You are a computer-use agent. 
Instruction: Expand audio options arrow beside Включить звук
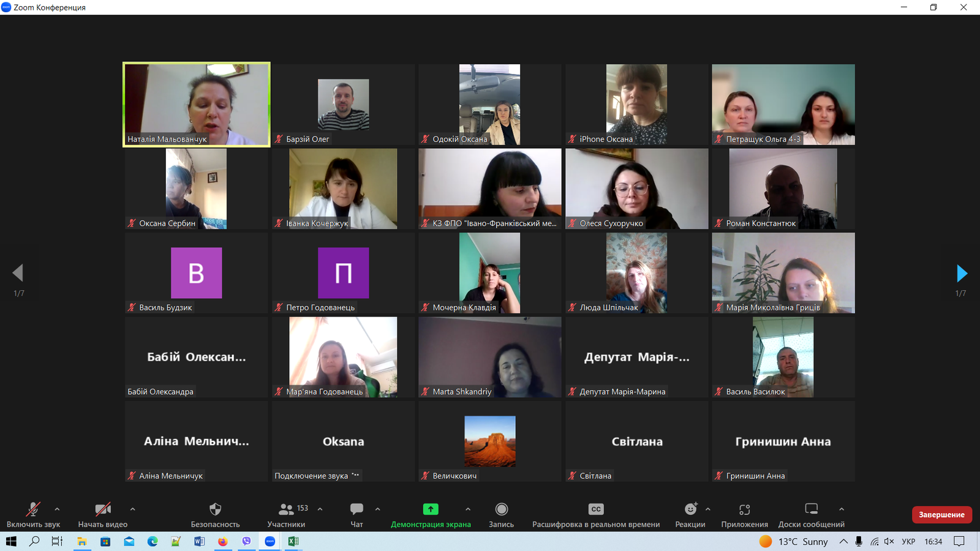57,509
